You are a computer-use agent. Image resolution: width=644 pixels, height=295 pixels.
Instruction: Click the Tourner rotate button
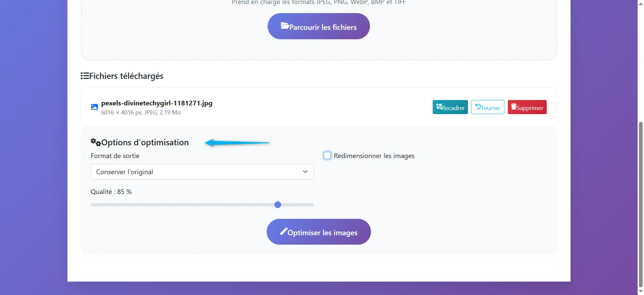coord(488,107)
